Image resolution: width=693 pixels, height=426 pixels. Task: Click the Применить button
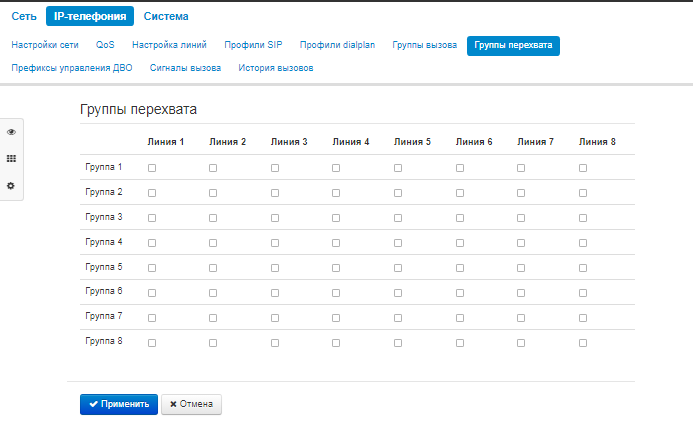point(118,404)
